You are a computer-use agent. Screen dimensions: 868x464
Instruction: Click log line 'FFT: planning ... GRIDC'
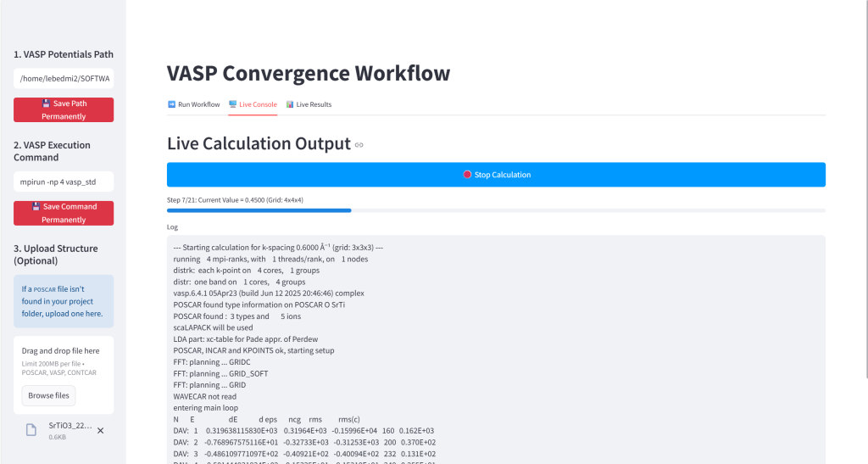click(x=212, y=362)
